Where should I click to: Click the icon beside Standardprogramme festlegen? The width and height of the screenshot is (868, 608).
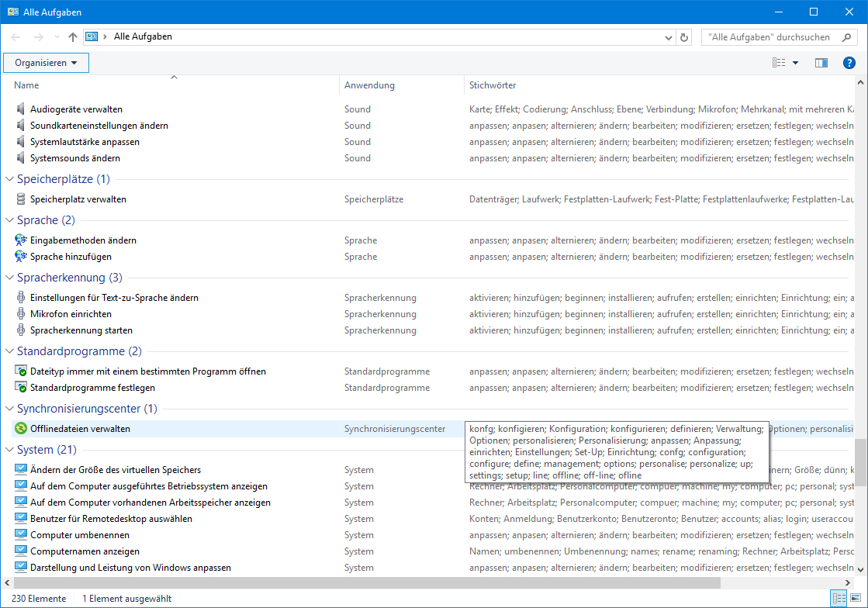(x=20, y=387)
